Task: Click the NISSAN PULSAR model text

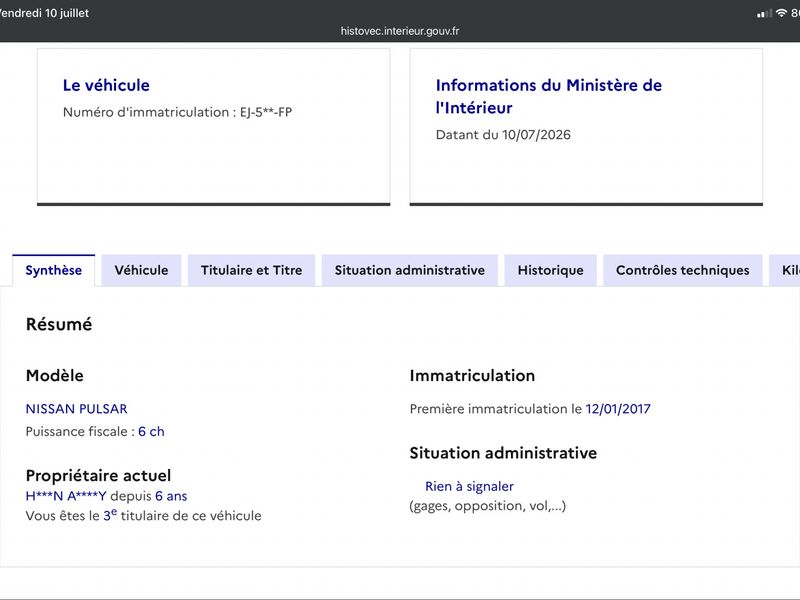Action: (77, 409)
